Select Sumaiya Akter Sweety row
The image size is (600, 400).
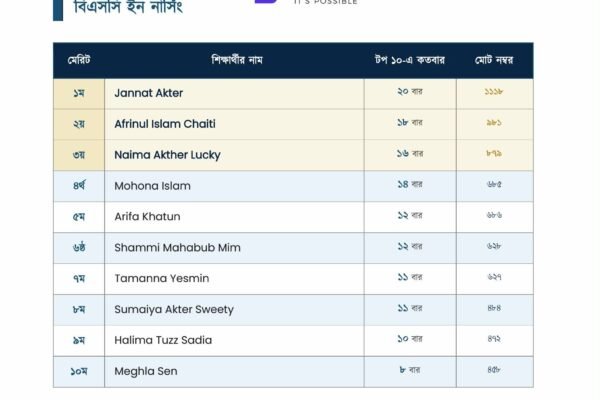tap(293, 310)
